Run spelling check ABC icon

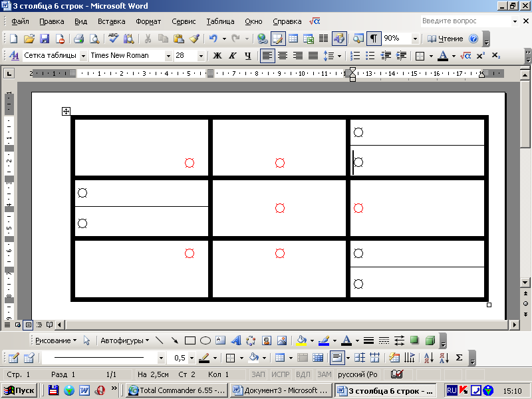coord(113,39)
